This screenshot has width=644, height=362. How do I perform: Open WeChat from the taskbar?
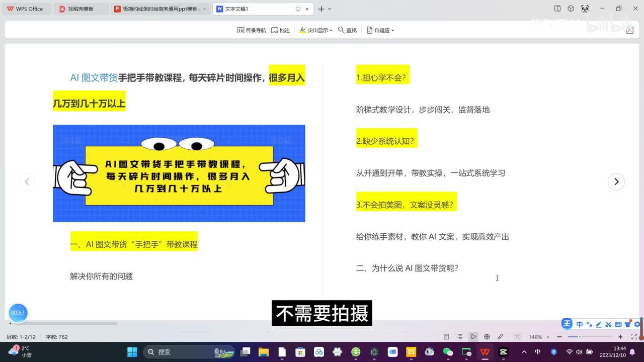(x=448, y=352)
